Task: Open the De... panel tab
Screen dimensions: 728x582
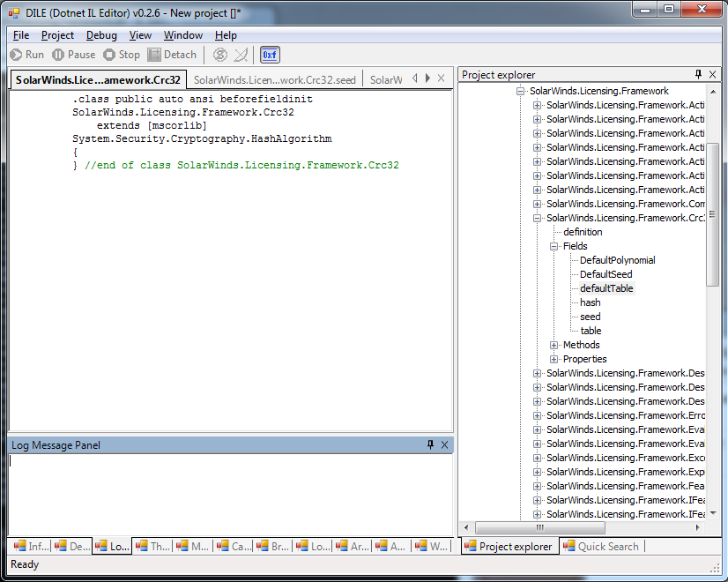Action: [71, 546]
